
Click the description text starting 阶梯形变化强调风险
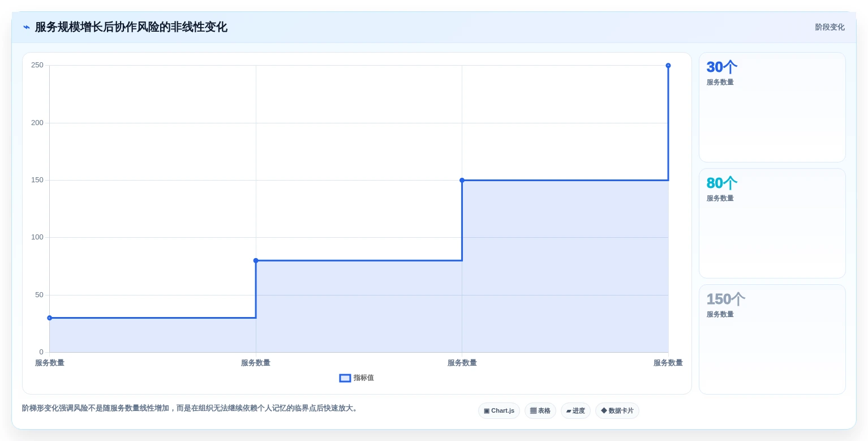pos(191,408)
